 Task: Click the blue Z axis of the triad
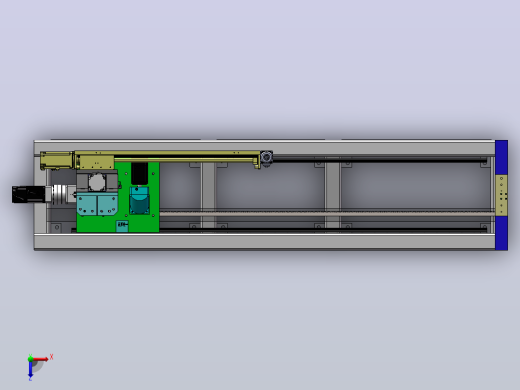(x=30, y=369)
